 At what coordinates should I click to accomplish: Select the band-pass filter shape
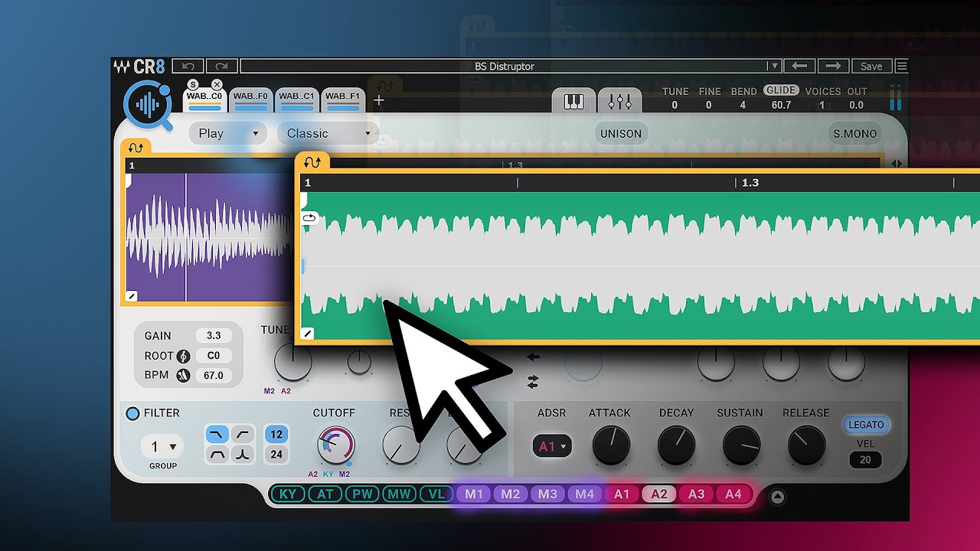(217, 455)
